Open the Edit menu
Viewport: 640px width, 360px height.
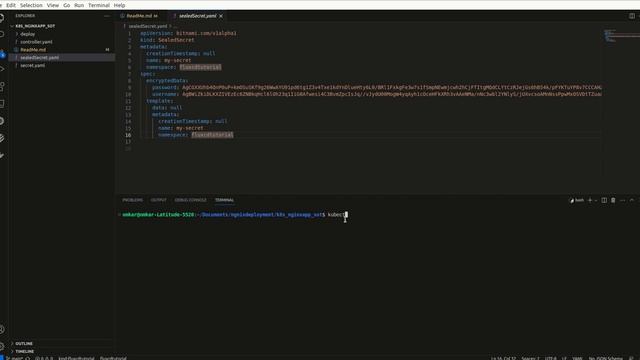pos(11,5)
